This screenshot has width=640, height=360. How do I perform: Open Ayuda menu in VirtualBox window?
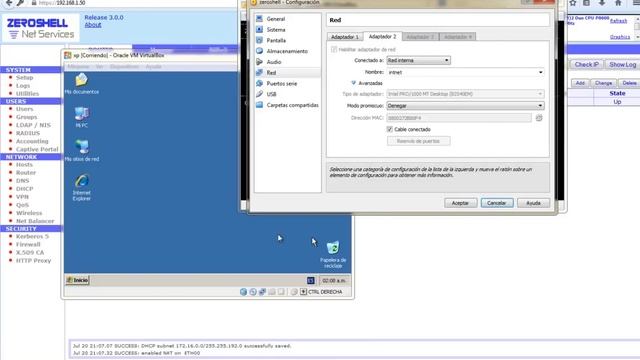click(153, 67)
